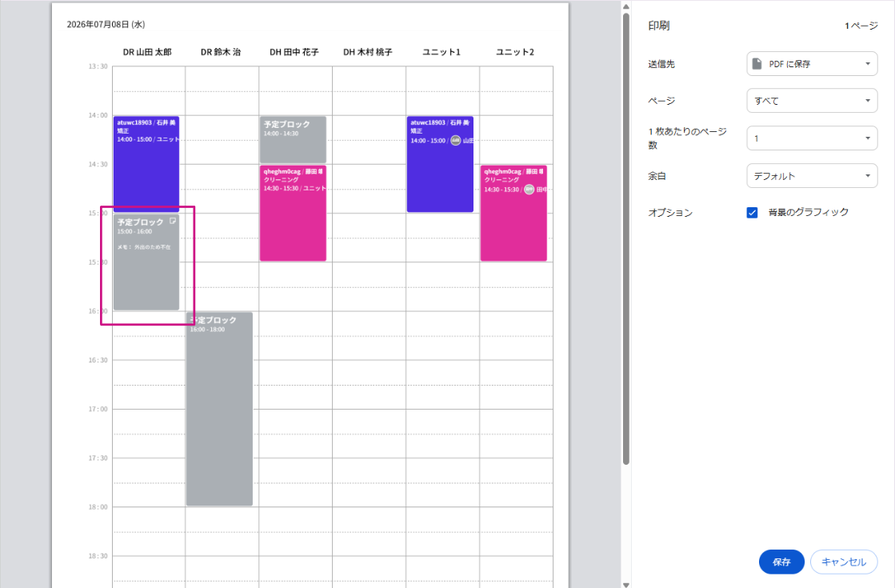Click the 18:30 time label
Screen dimensions: 895x588
(98, 556)
